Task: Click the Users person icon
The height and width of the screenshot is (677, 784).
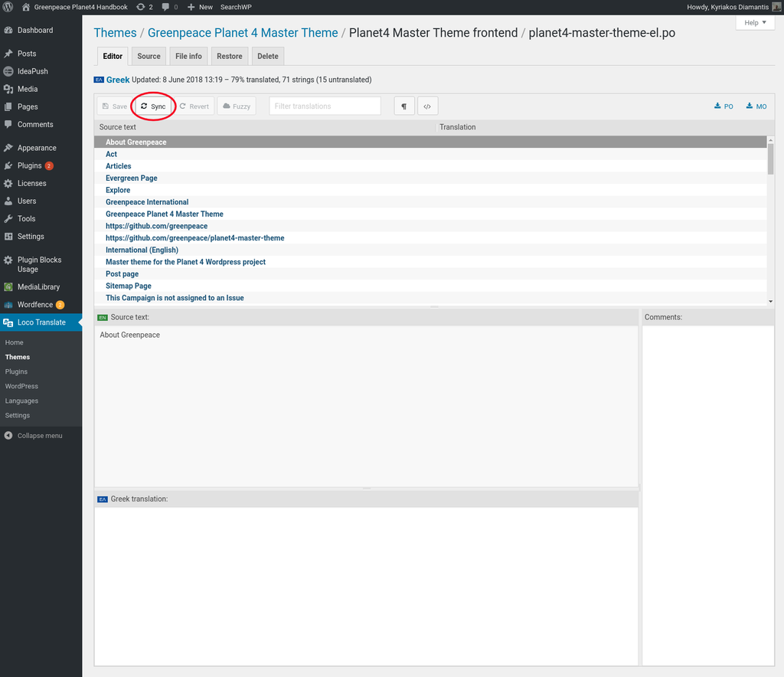Action: click(x=8, y=201)
